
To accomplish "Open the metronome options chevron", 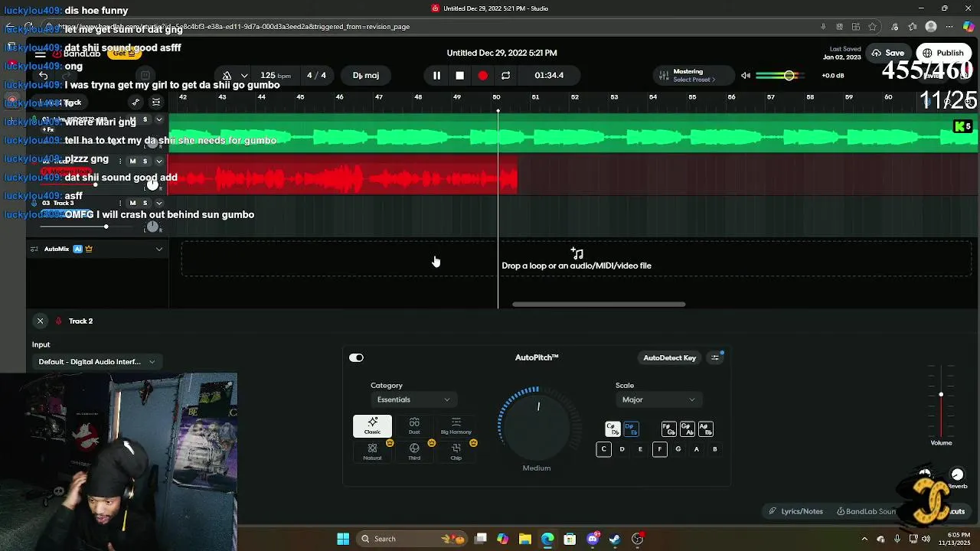I will coord(244,75).
